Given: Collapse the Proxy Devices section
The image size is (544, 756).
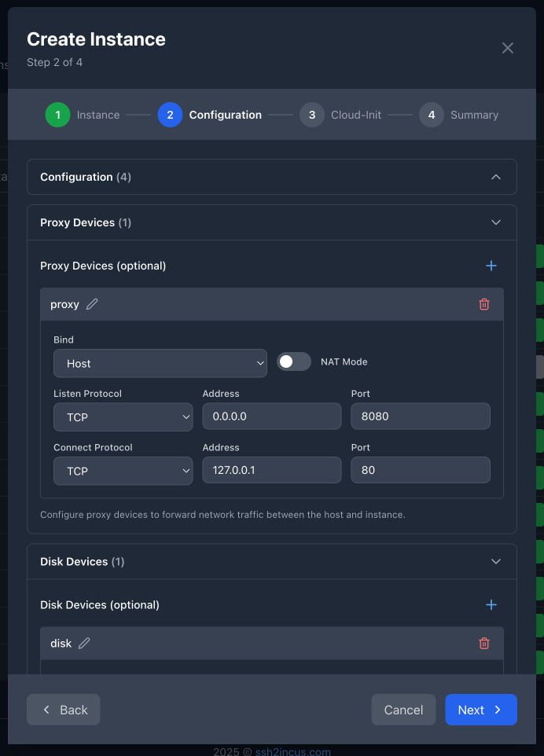Looking at the screenshot, I should [496, 222].
